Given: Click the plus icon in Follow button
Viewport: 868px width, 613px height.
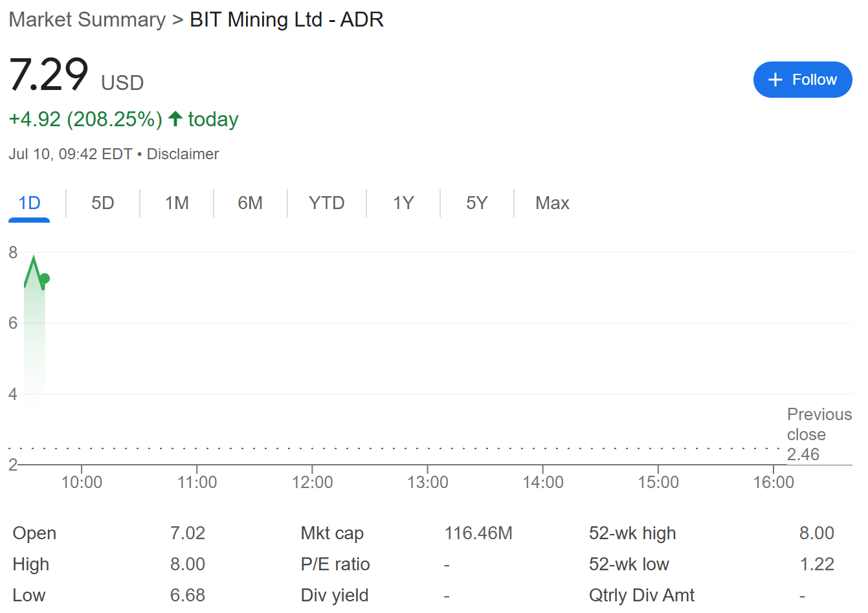Looking at the screenshot, I should [x=775, y=80].
